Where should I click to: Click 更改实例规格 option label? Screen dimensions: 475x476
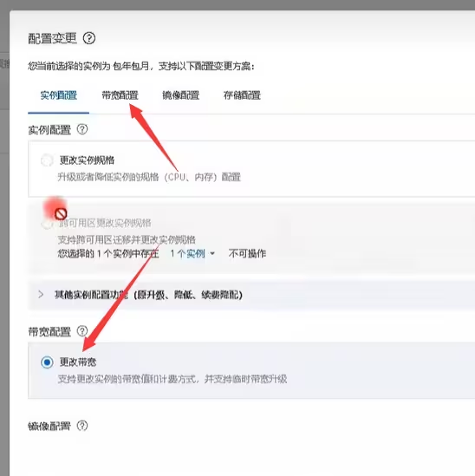click(x=87, y=160)
